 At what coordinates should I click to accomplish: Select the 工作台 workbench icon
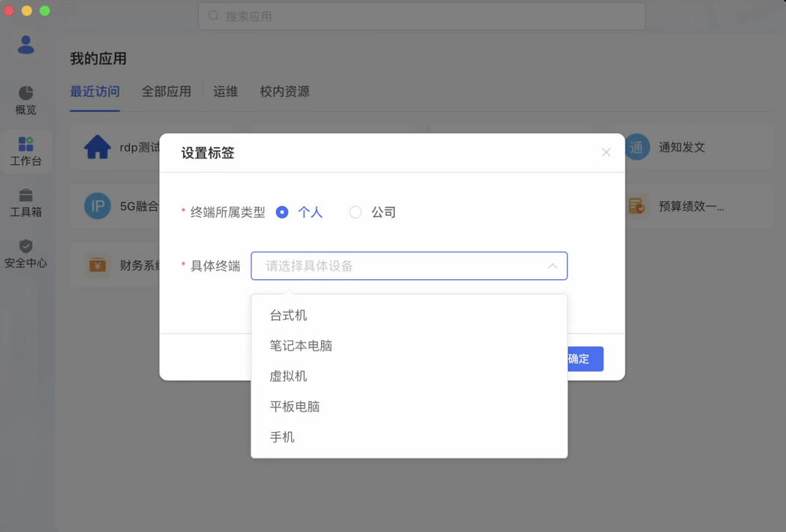click(25, 144)
